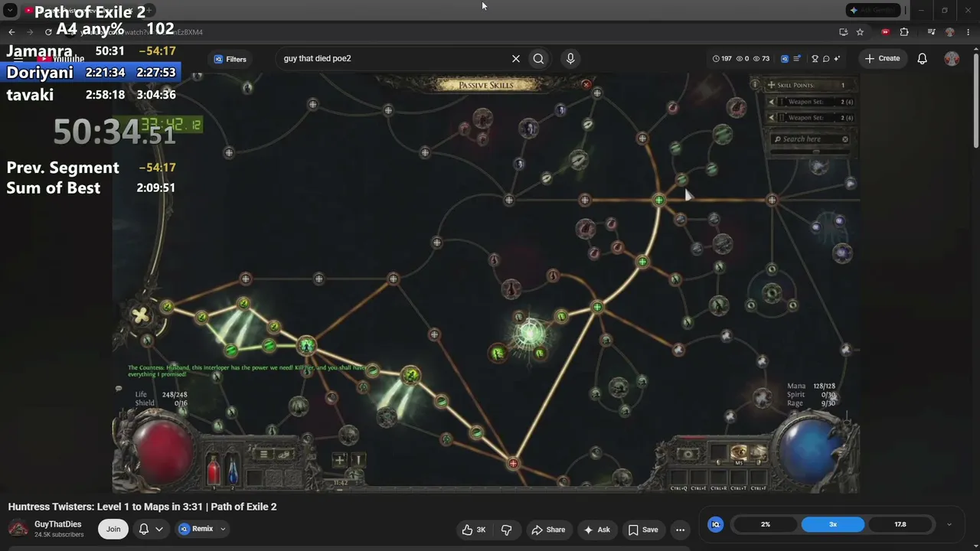Click the Passive Skills search field
The width and height of the screenshot is (980, 551).
click(808, 139)
